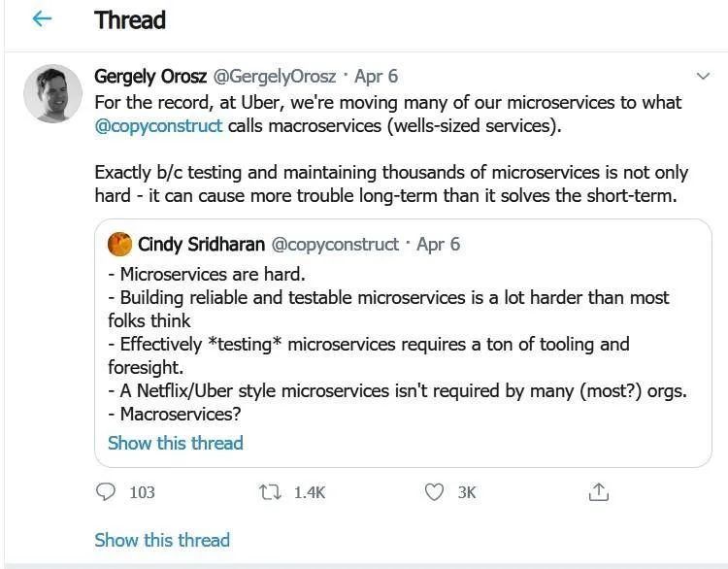Screen dimensions: 728x569
Task: Click the bottom Show this thread link
Action: click(161, 540)
